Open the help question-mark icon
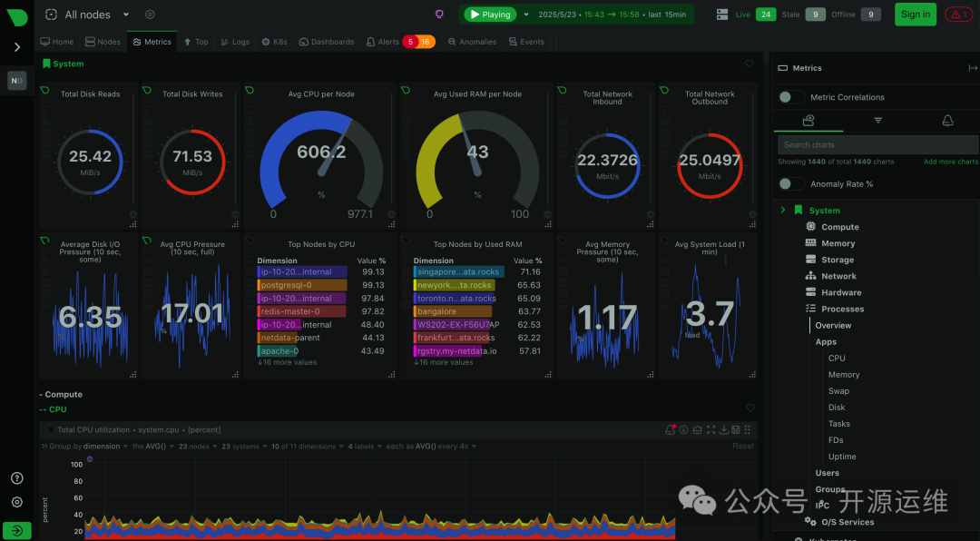This screenshot has width=980, height=541. tap(17, 478)
